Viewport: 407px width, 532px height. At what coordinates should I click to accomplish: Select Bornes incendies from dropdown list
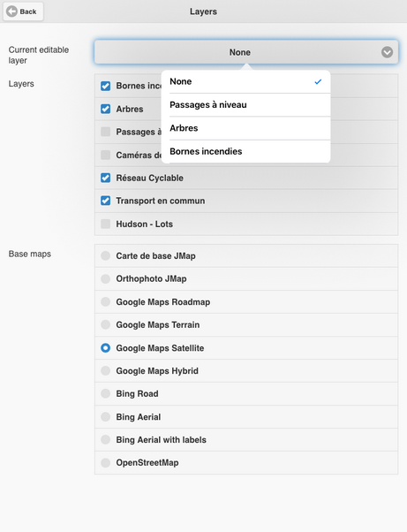coord(246,151)
